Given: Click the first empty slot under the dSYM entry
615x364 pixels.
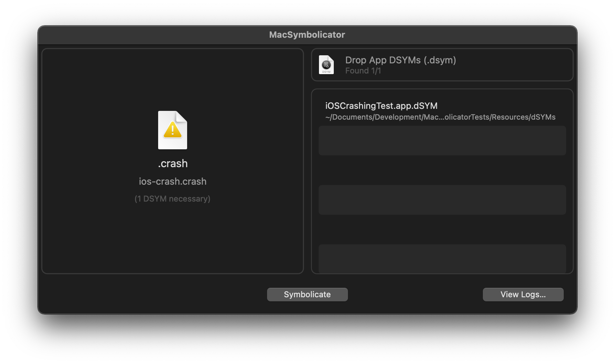Looking at the screenshot, I should 442,141.
